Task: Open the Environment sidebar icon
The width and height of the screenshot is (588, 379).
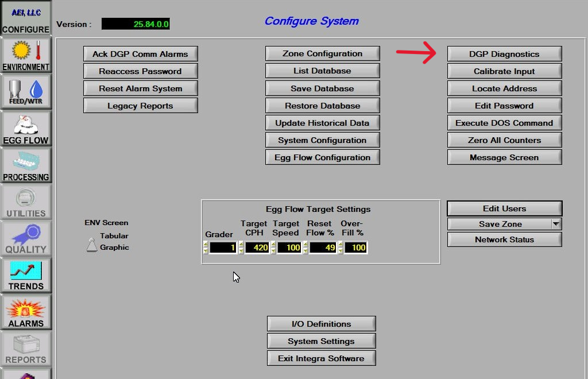Action: click(25, 55)
